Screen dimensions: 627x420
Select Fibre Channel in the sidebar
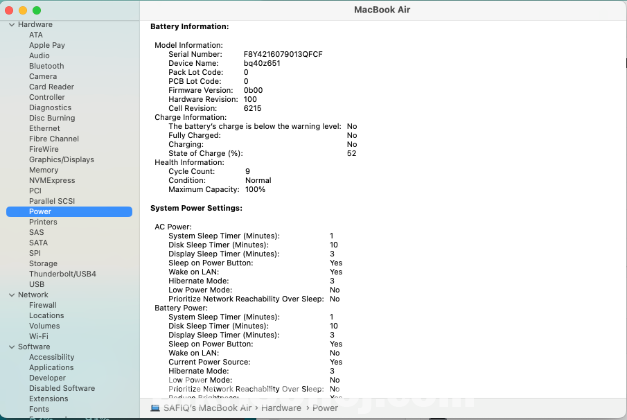tap(54, 139)
